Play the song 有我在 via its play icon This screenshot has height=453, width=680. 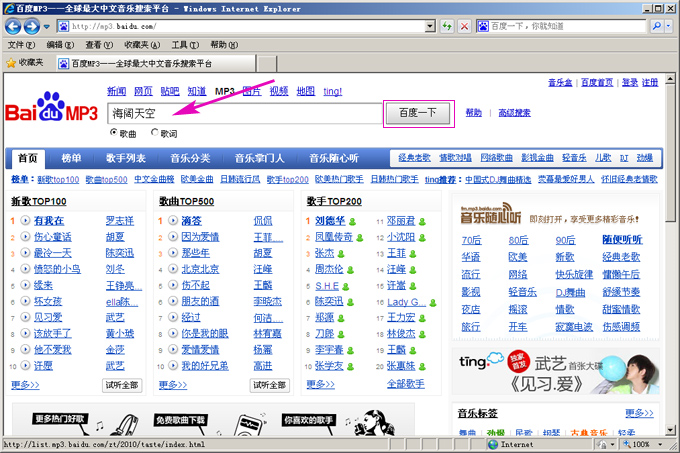tap(25, 220)
